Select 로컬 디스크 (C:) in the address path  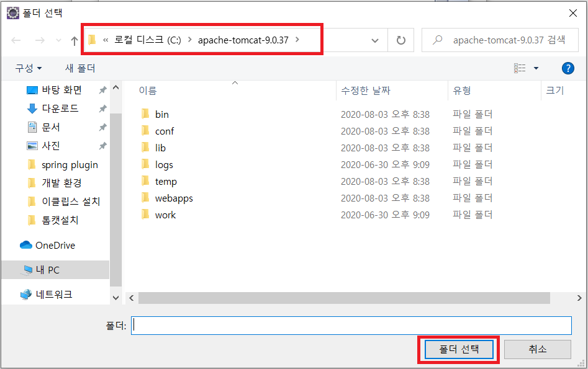[148, 40]
